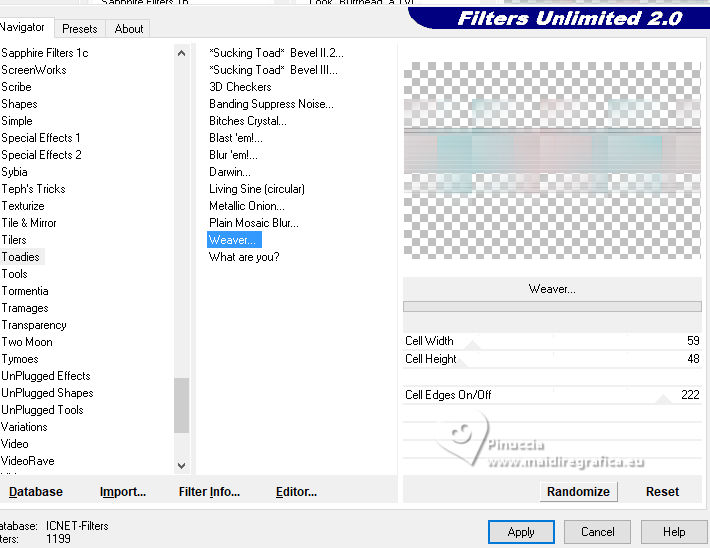Select *Sucking Toad* Bevel II.2 filter
710x548 pixels.
click(x=276, y=53)
